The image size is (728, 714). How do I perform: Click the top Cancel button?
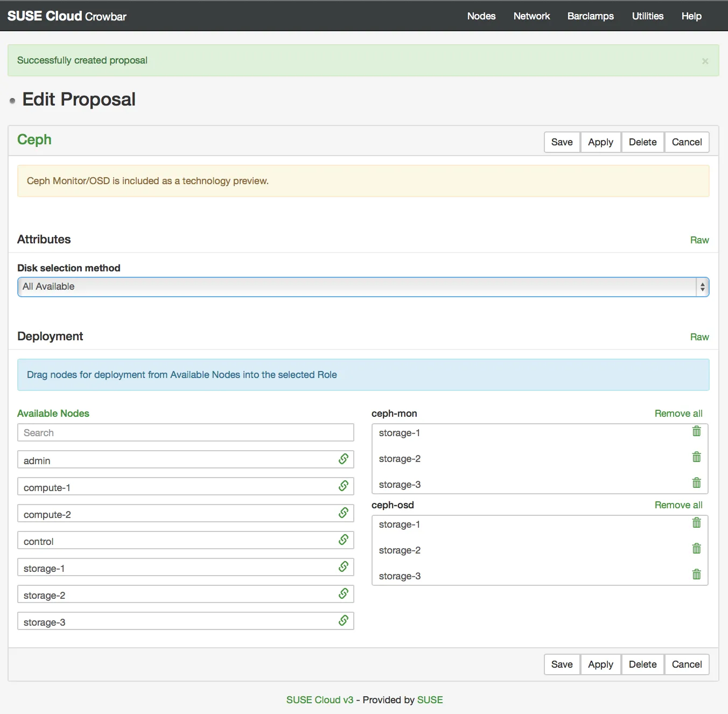click(687, 142)
